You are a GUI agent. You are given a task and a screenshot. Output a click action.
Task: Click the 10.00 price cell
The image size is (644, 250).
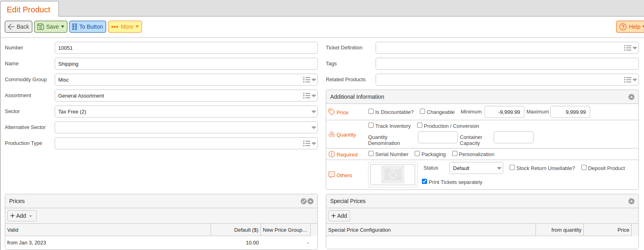(236, 242)
